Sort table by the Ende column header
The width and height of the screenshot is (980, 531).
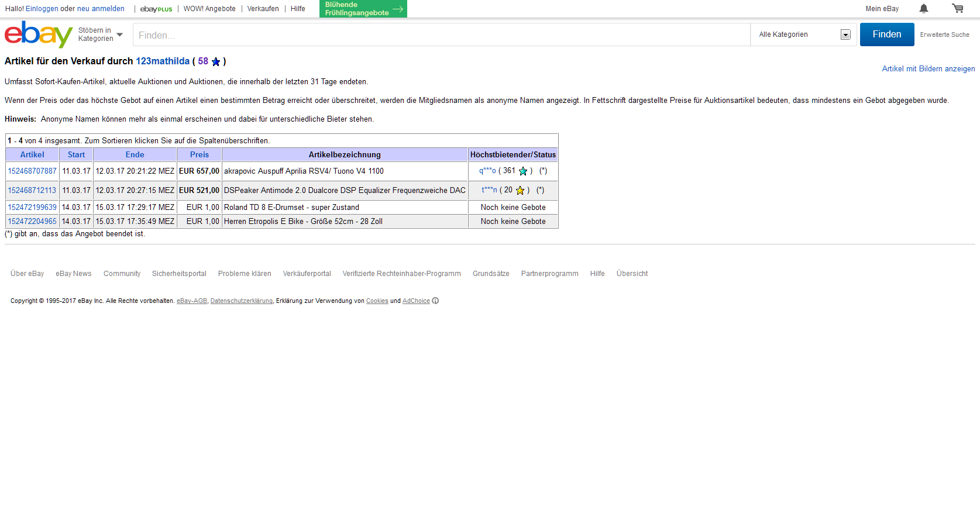pos(135,155)
